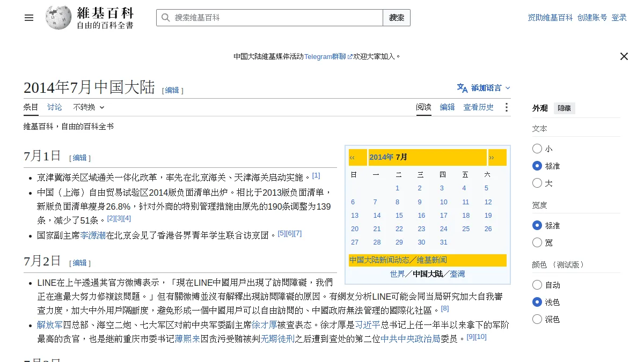This screenshot has width=644, height=362.
Task: Select day 24 in the calendar
Action: pyautogui.click(x=443, y=229)
